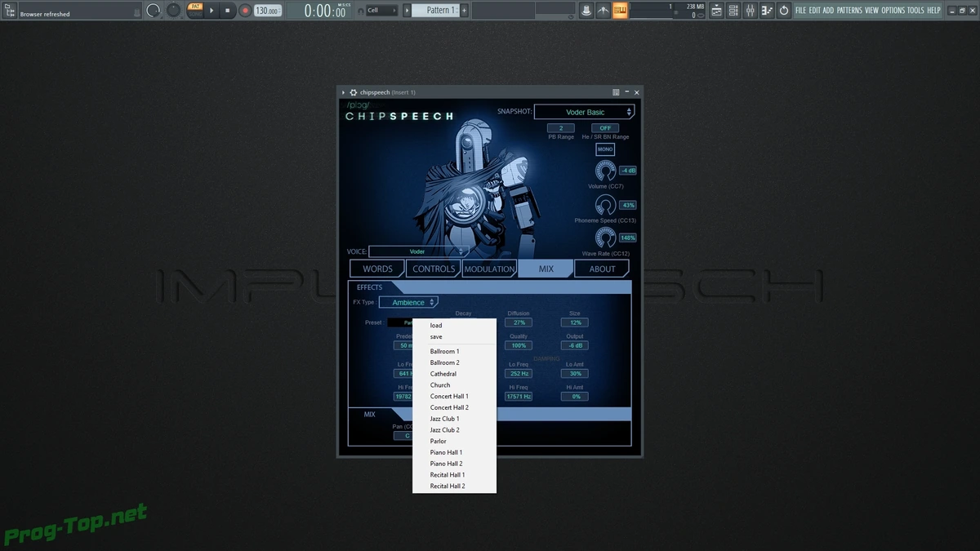
Task: Click the Quality 100% value
Action: (x=519, y=345)
